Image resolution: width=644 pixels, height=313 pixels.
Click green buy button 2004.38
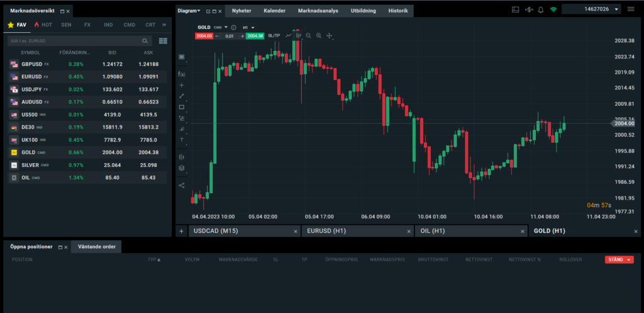pos(255,36)
